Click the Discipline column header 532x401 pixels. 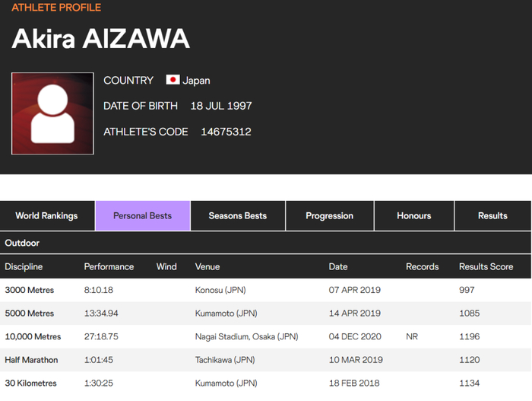coord(24,267)
